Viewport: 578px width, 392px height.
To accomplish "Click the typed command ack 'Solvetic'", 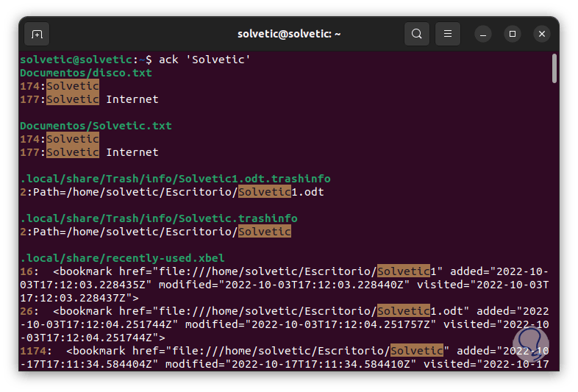I will (x=204, y=60).
